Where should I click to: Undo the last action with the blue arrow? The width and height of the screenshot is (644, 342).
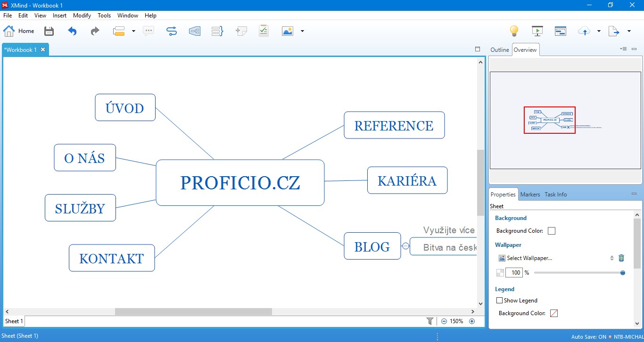click(x=72, y=31)
